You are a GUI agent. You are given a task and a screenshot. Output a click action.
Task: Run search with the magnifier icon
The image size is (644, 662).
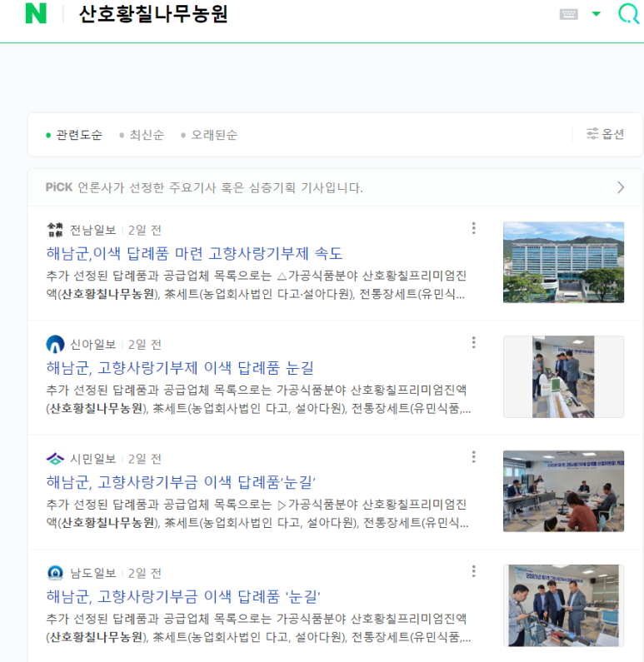click(x=628, y=14)
